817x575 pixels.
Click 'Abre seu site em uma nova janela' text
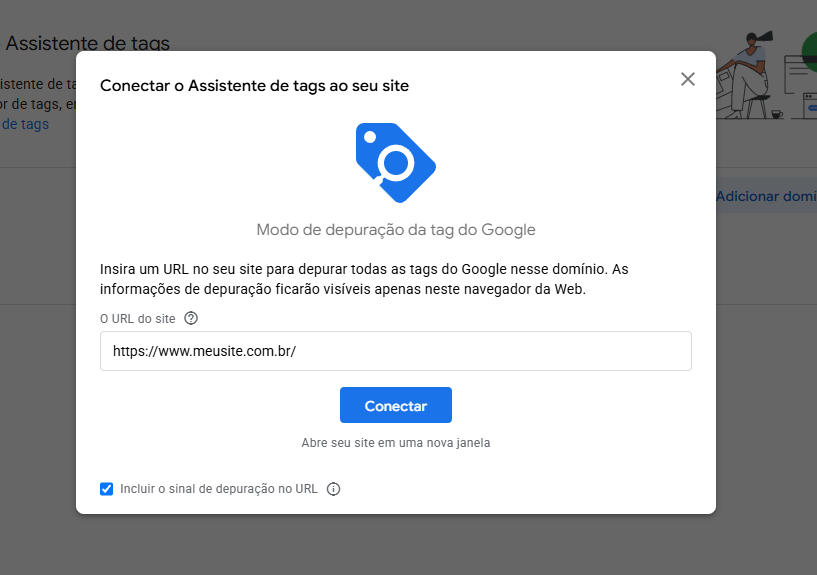point(395,443)
